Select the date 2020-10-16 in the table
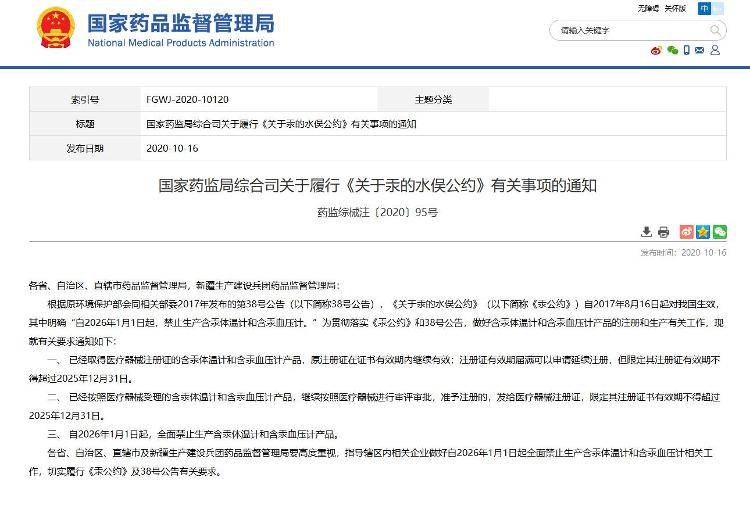This screenshot has width=750, height=506. (172, 148)
